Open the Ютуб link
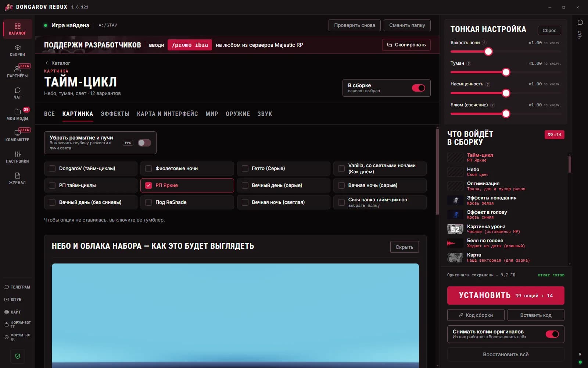Viewport: 588px width, 368px height. (x=17, y=300)
